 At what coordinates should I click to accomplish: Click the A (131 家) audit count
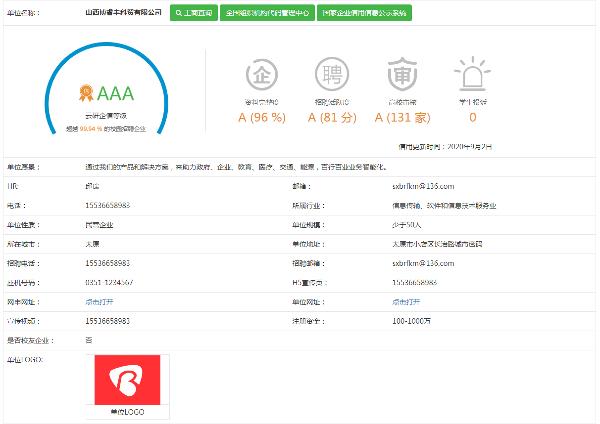point(401,117)
